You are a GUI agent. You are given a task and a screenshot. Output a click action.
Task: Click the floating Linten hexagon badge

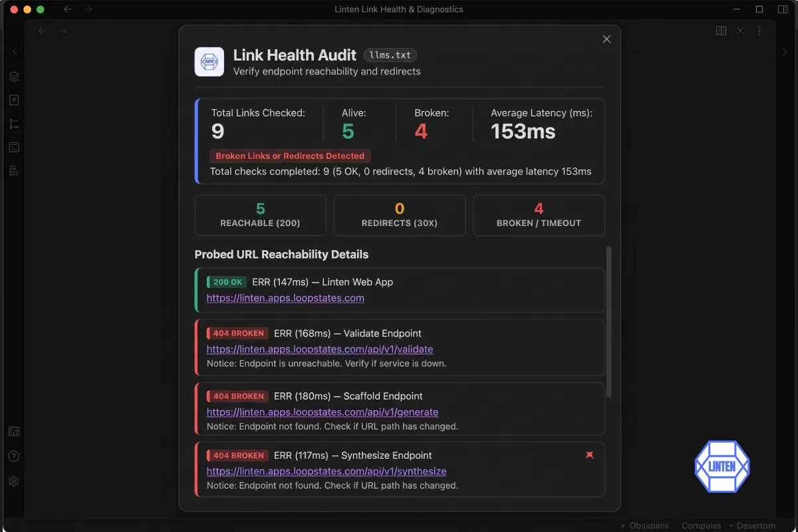point(722,466)
